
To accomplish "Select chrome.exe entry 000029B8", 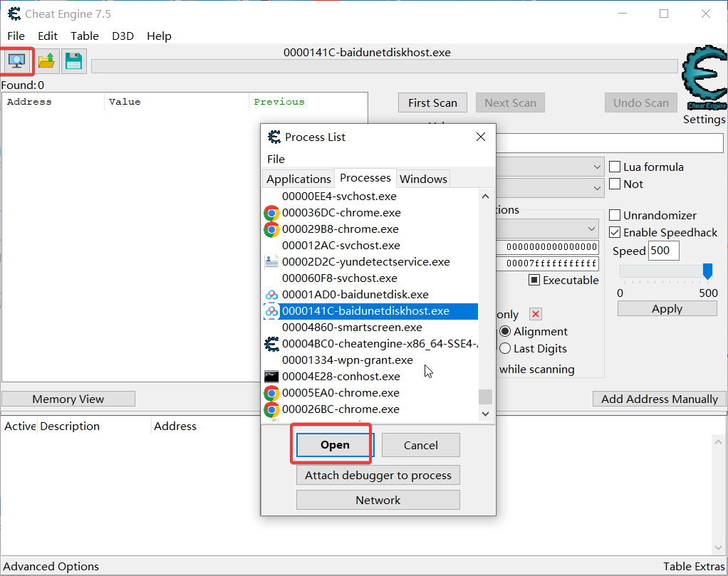I will (370, 229).
